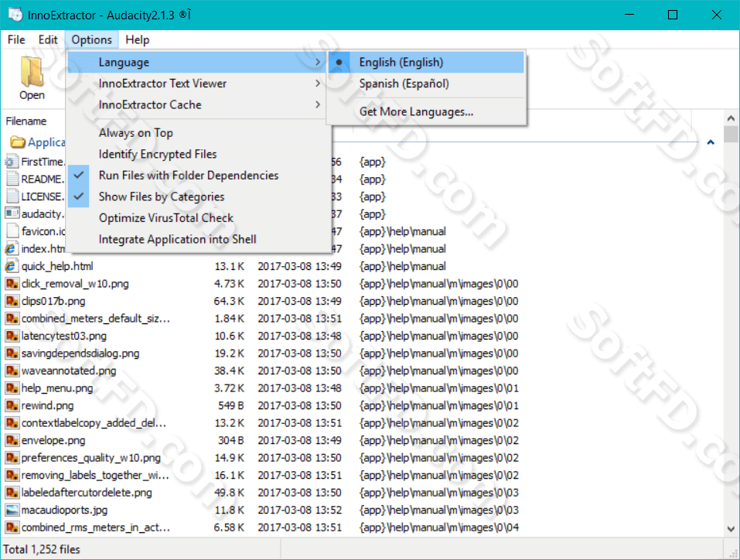Click the waveannotated.png image icon

(12, 371)
